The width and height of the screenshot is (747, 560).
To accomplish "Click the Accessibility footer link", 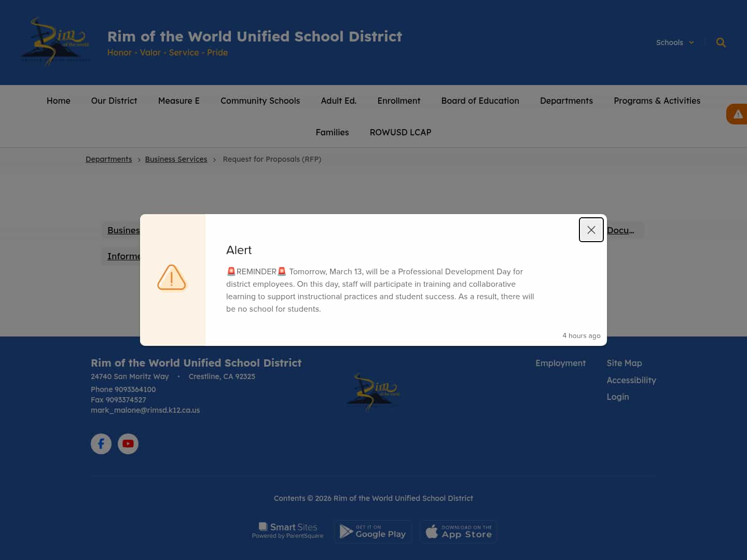I will click(x=631, y=380).
